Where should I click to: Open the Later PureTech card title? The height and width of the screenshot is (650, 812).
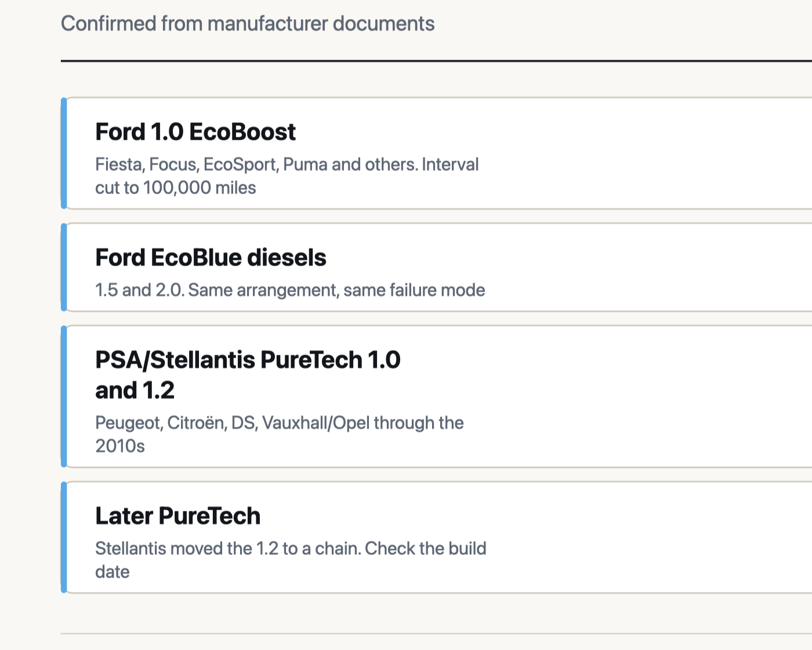(177, 515)
